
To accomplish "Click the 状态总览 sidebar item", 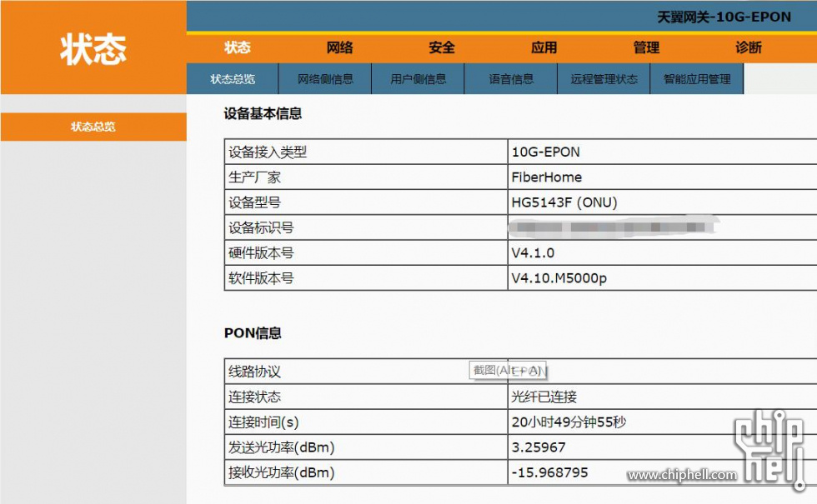I will coord(93,127).
